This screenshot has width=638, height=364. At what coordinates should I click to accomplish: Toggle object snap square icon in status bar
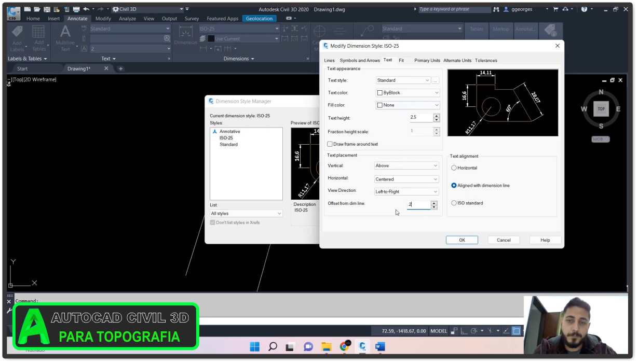[x=516, y=331]
